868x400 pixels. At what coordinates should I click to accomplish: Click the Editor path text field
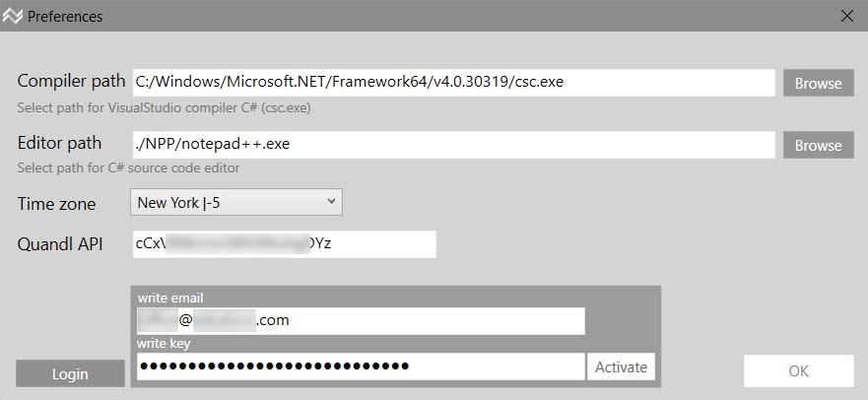[453, 144]
